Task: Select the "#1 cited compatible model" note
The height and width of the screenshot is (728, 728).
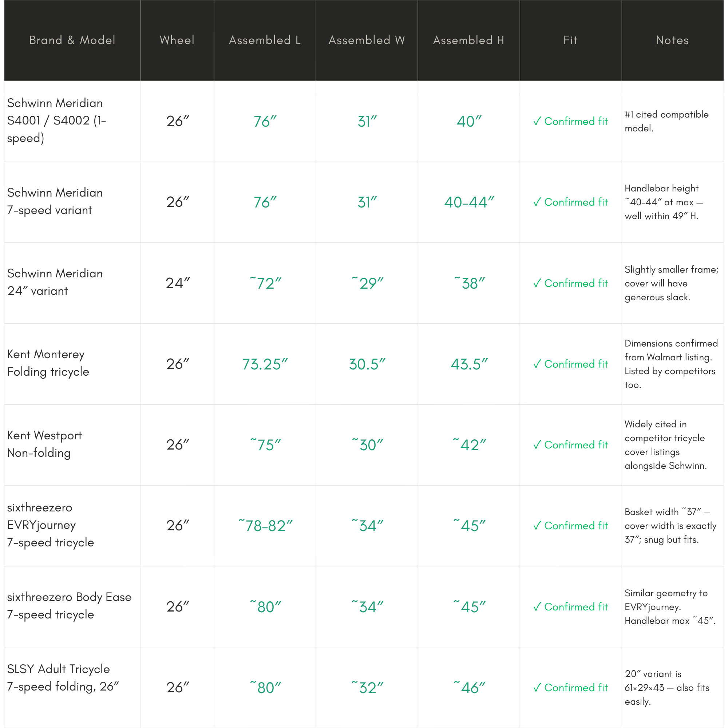Action: click(666, 121)
